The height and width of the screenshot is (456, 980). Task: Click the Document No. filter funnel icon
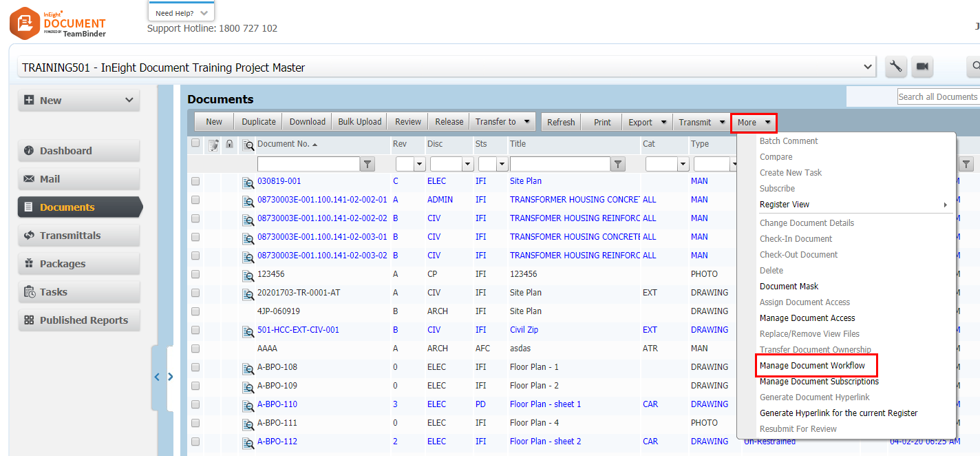pyautogui.click(x=368, y=164)
